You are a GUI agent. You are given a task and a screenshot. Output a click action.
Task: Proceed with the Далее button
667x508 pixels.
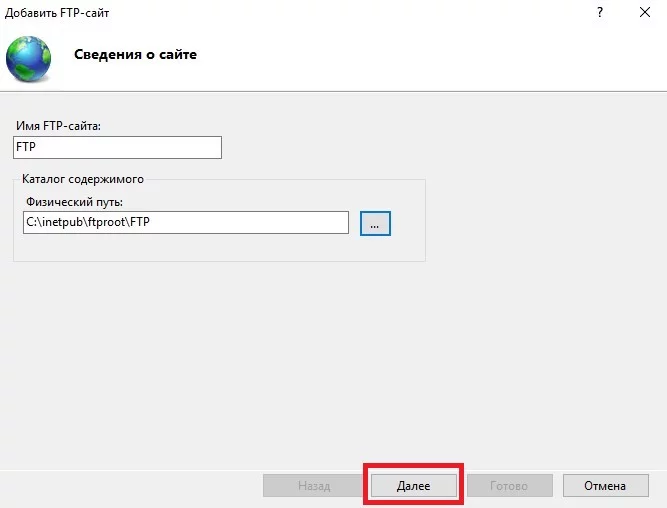point(413,485)
